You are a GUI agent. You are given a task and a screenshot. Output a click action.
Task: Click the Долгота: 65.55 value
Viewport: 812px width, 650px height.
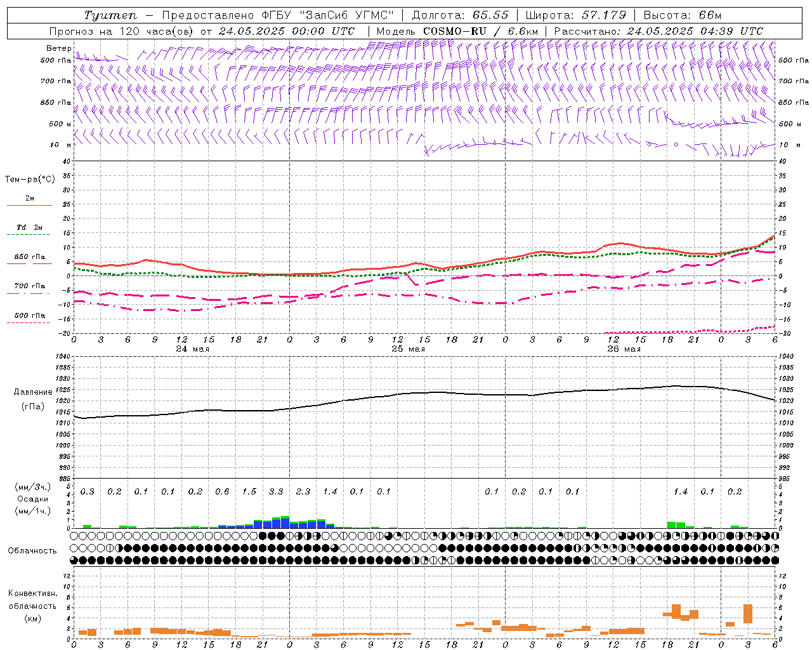point(460,15)
